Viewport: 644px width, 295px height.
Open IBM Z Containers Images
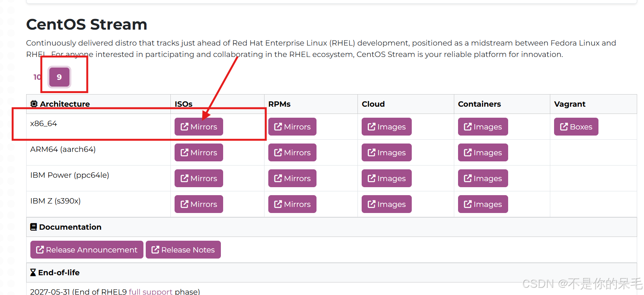click(483, 204)
